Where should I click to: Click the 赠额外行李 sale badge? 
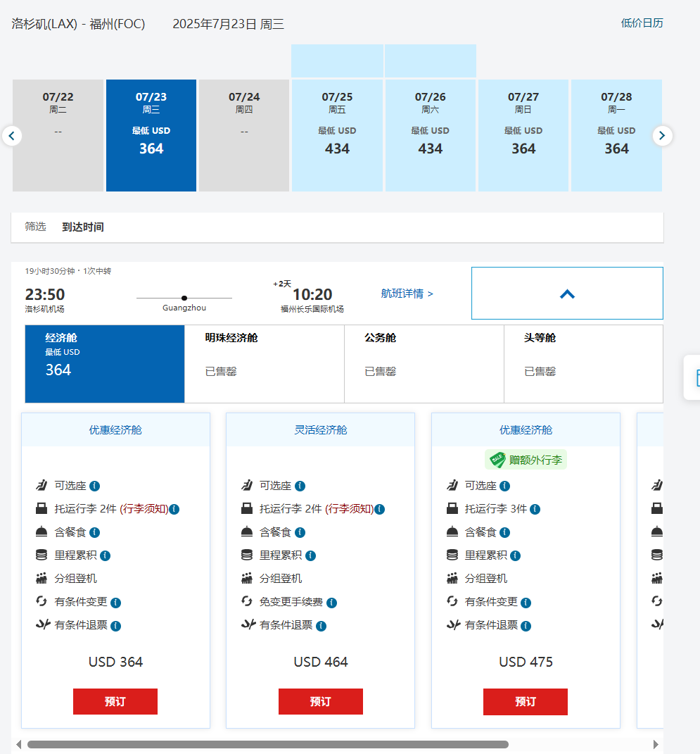[x=526, y=460]
